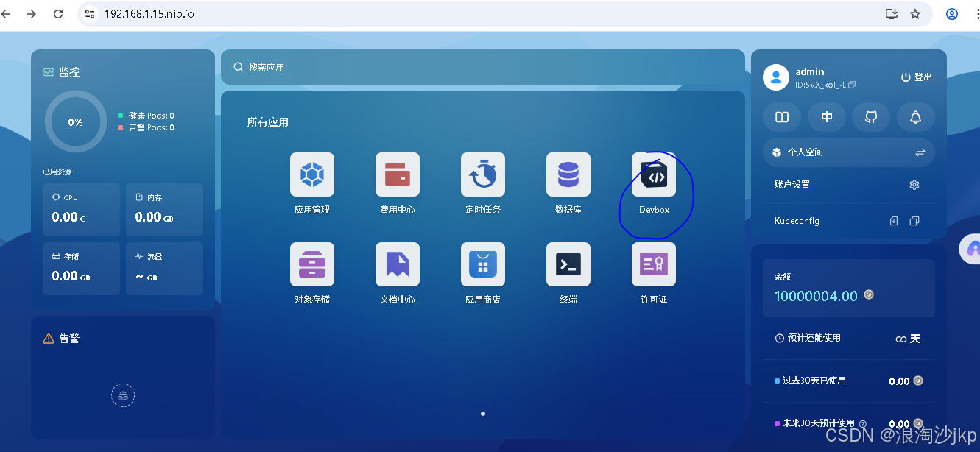980x452 pixels.
Task: Click the coin icon beside balance
Action: (x=869, y=294)
